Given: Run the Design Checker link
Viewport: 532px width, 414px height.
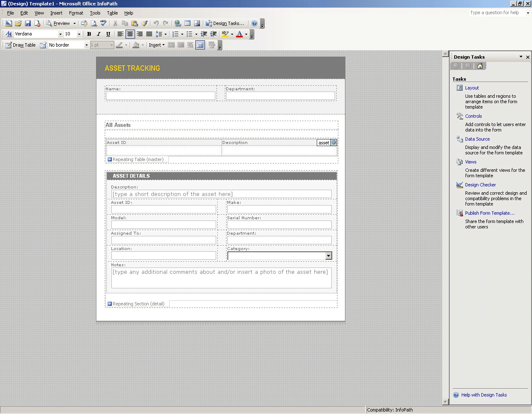Looking at the screenshot, I should pyautogui.click(x=480, y=185).
